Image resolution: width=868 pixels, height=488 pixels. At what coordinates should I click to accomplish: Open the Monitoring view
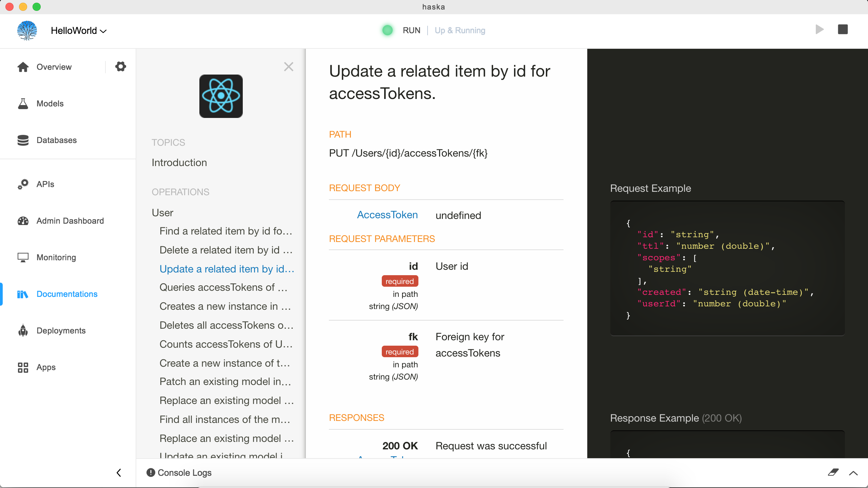(x=56, y=257)
